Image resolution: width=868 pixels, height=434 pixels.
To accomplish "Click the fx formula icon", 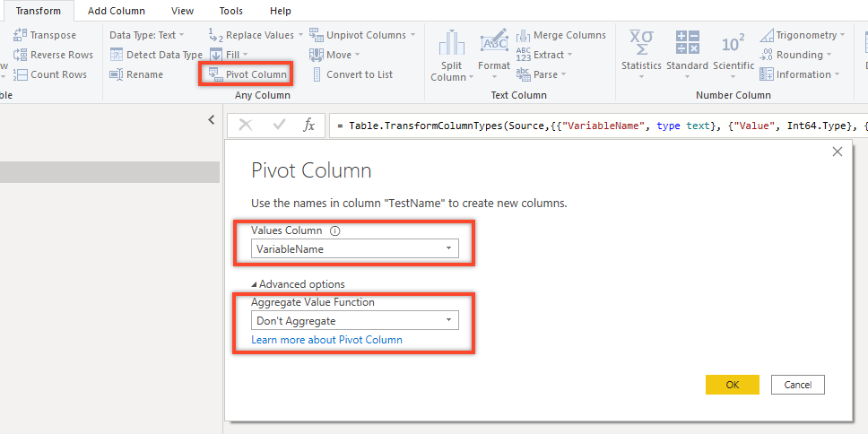I will (x=308, y=126).
